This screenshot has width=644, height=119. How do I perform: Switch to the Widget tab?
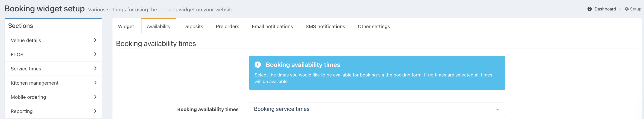point(126,26)
